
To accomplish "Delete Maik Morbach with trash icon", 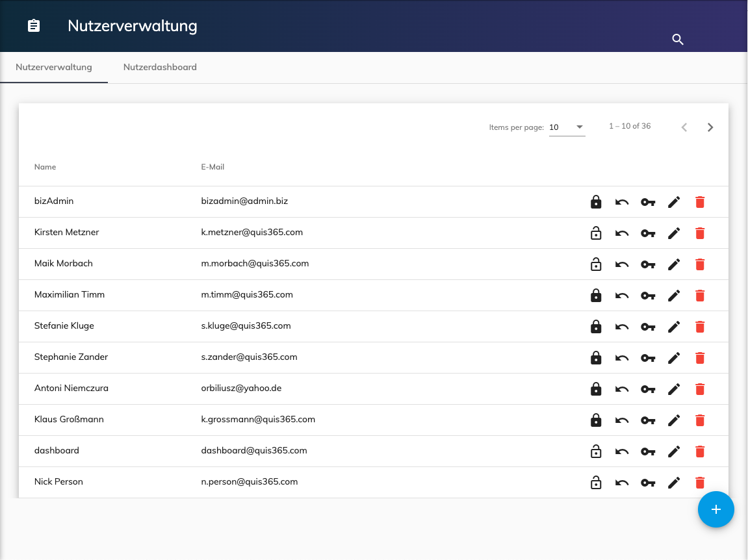I will (700, 265).
